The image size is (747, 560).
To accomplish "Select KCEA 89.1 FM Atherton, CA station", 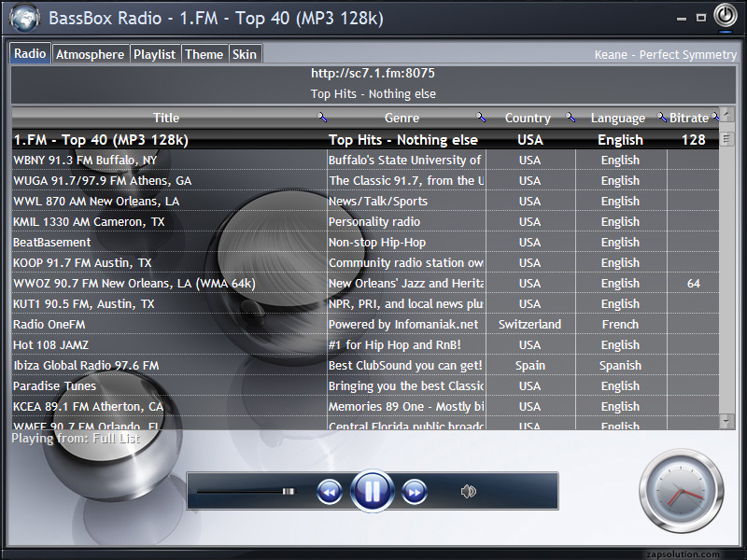I will coord(365,406).
